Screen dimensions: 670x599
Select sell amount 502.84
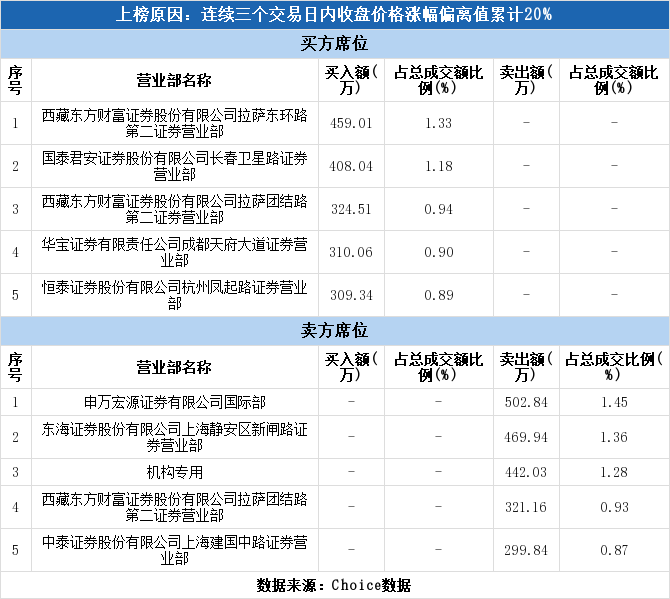pyautogui.click(x=526, y=402)
